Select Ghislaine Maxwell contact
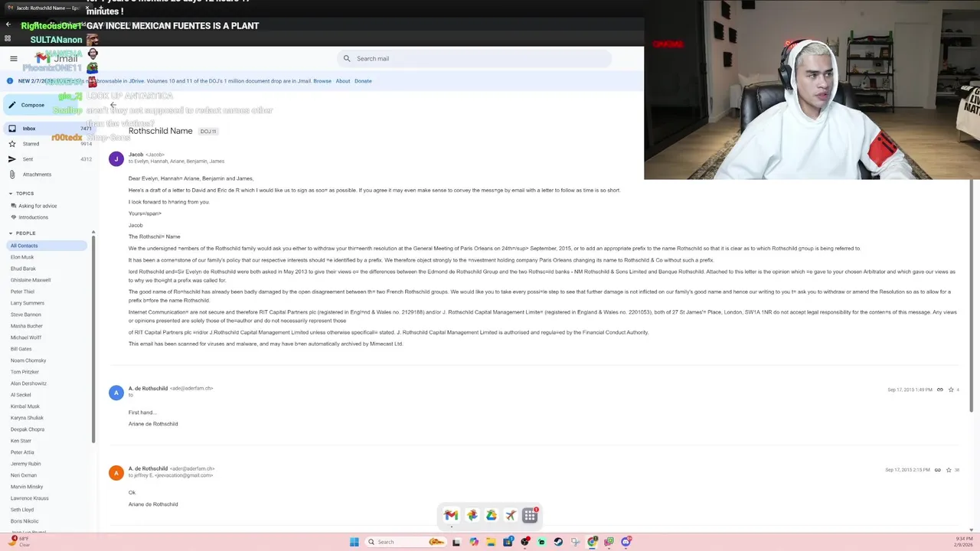The width and height of the screenshot is (980, 551). pos(31,280)
